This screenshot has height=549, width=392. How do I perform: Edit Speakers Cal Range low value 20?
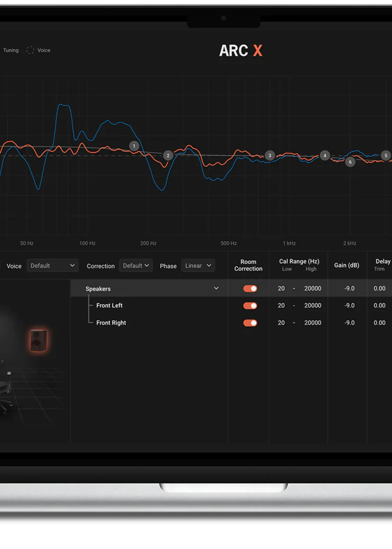281,288
